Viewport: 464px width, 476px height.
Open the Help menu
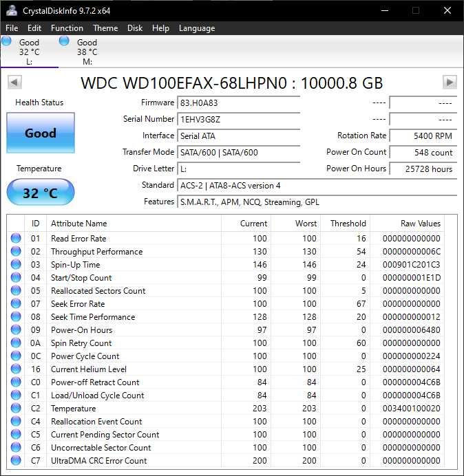point(160,28)
